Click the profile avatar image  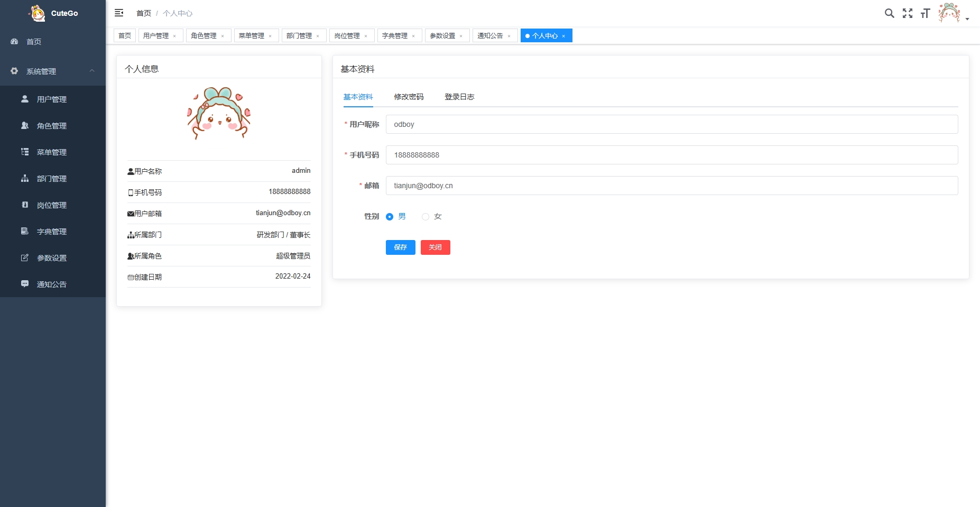coord(219,114)
